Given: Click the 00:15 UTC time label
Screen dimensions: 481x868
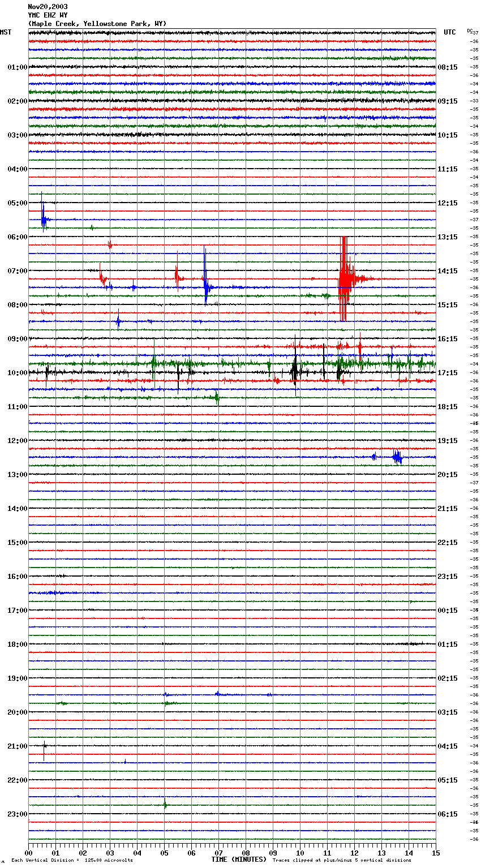Looking at the screenshot, I should point(448,611).
